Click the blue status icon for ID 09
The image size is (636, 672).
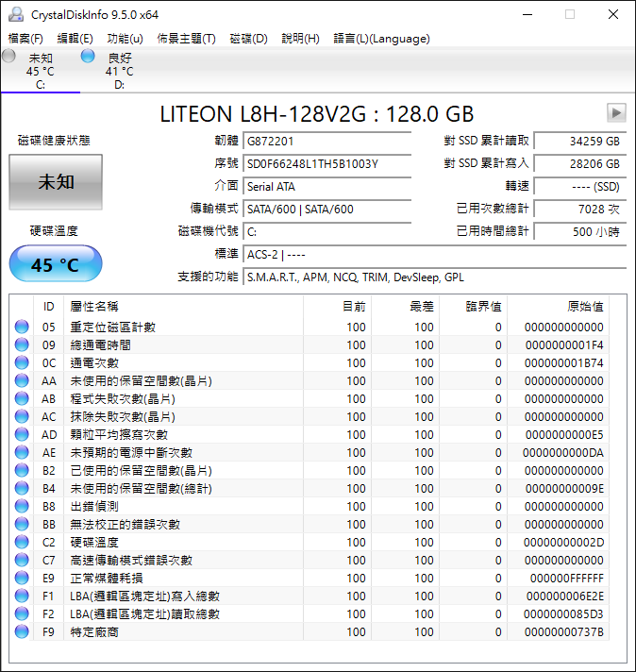22,344
